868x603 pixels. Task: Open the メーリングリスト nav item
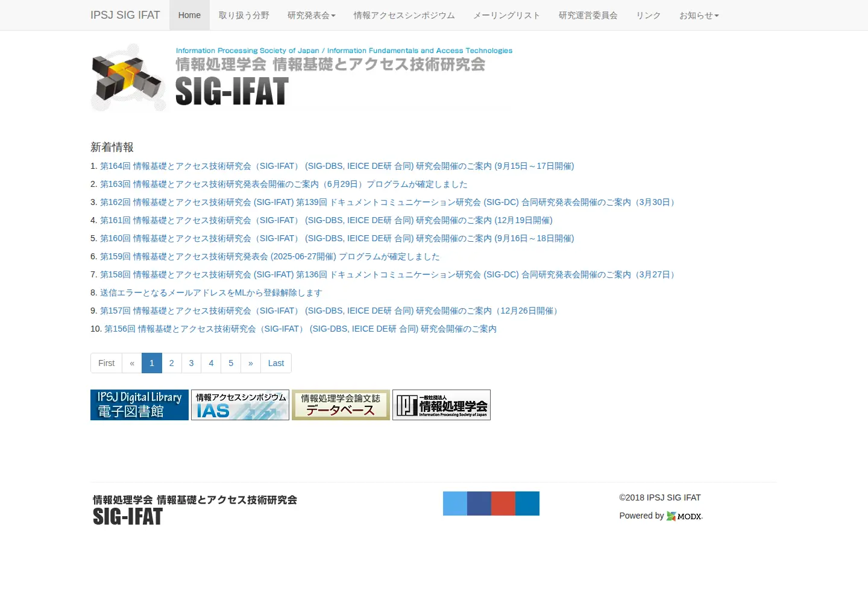(507, 15)
